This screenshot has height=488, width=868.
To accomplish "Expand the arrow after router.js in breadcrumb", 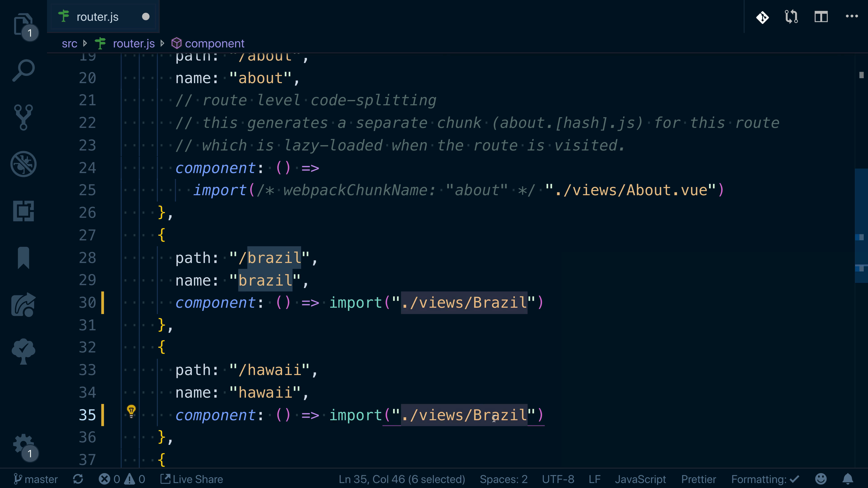I will 163,43.
